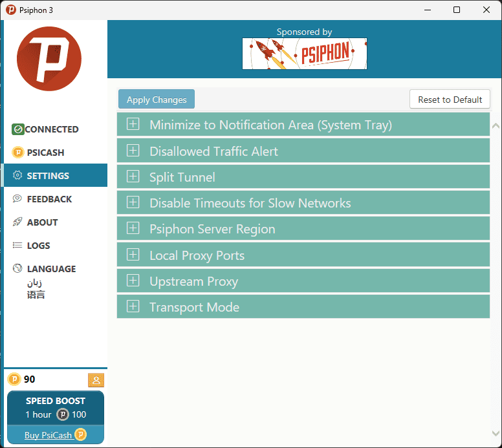Open the About tab
502x448 pixels.
tap(56, 222)
